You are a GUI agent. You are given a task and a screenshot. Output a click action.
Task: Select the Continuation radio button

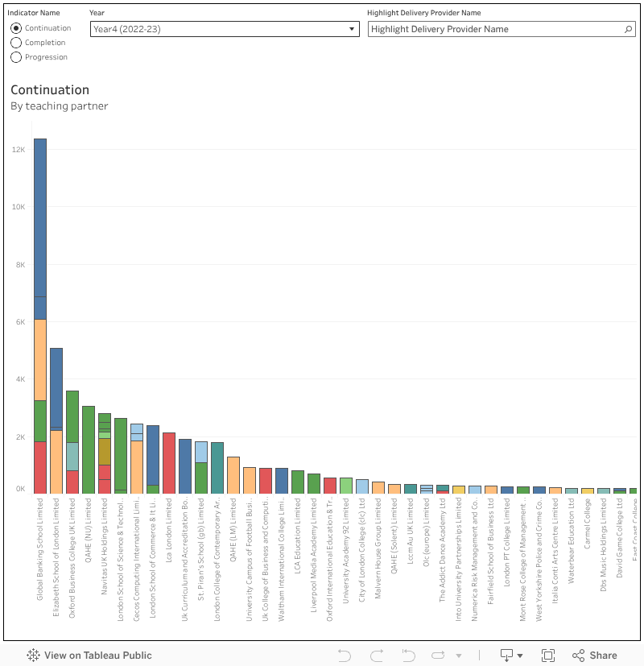pos(16,28)
